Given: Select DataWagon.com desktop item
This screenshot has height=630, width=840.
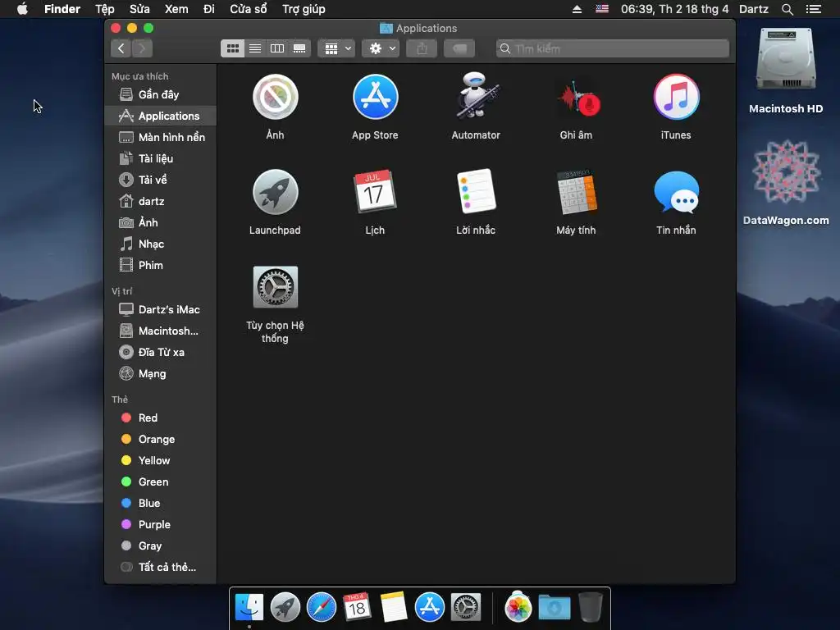Looking at the screenshot, I should click(x=786, y=182).
